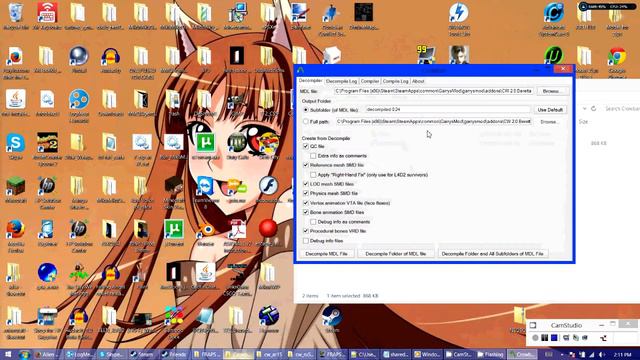Open the 'shared...' taskbar item
Screen dimensions: 640x360
click(x=396, y=354)
